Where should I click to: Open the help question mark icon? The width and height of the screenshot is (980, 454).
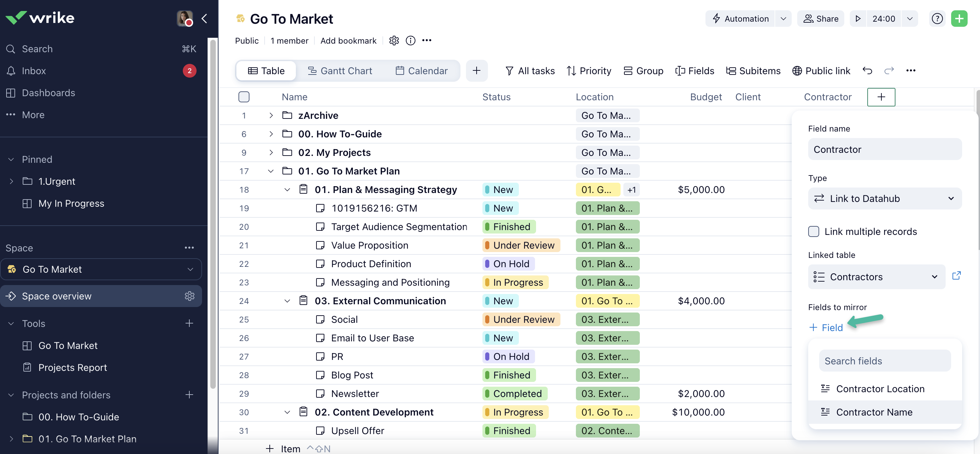tap(937, 19)
